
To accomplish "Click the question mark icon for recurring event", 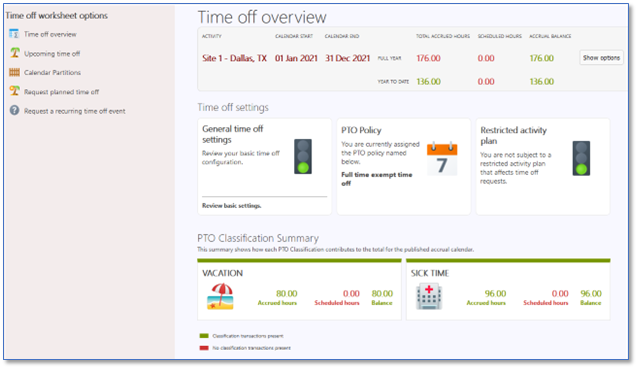I will 14,111.
